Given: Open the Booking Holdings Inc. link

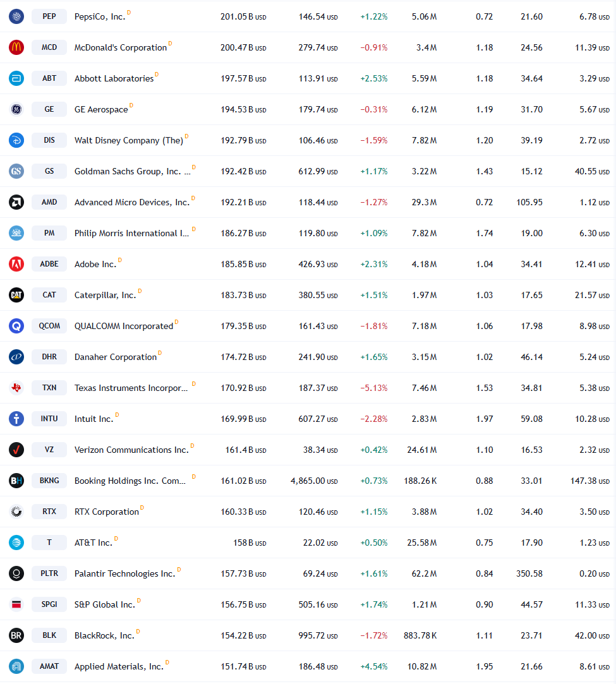Looking at the screenshot, I should point(130,481).
